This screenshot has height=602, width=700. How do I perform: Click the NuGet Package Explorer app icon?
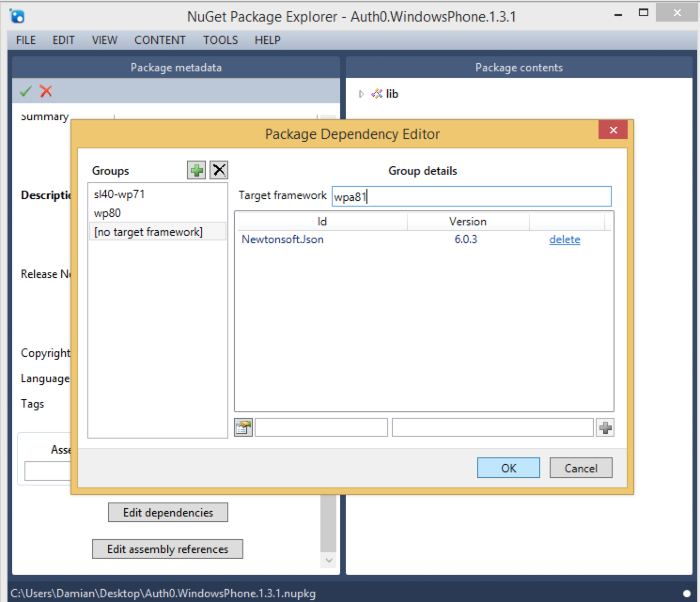point(17,16)
